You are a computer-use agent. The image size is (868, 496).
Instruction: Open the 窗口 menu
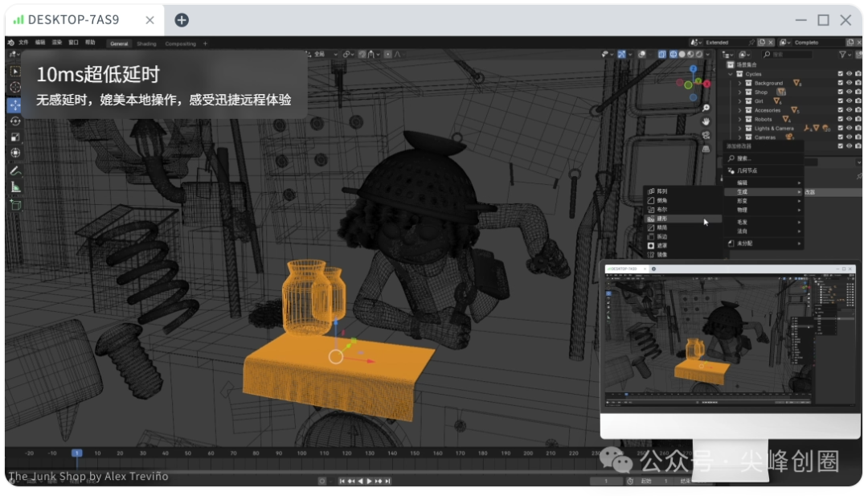click(74, 43)
